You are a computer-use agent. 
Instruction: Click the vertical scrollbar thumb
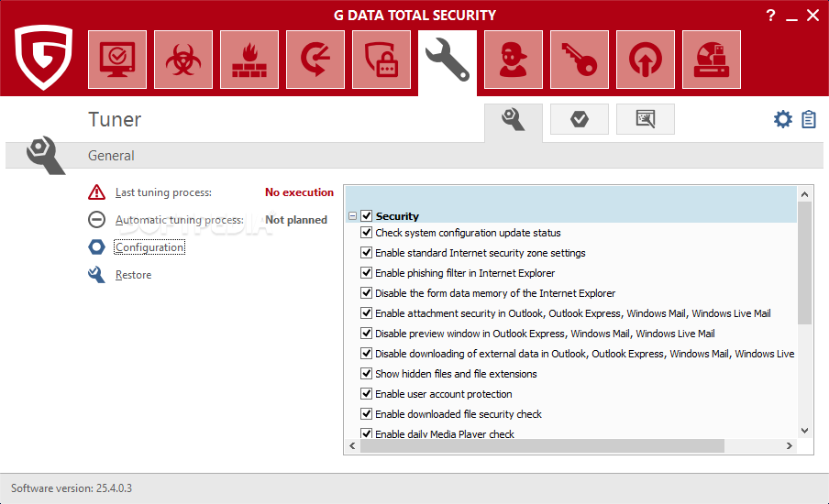click(804, 263)
